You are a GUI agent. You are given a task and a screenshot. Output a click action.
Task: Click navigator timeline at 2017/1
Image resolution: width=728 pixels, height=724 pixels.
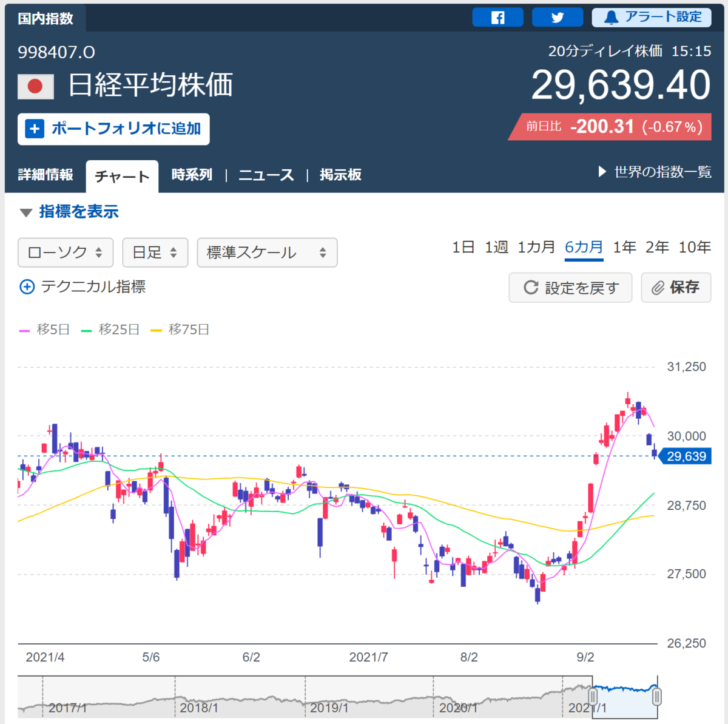(x=67, y=708)
